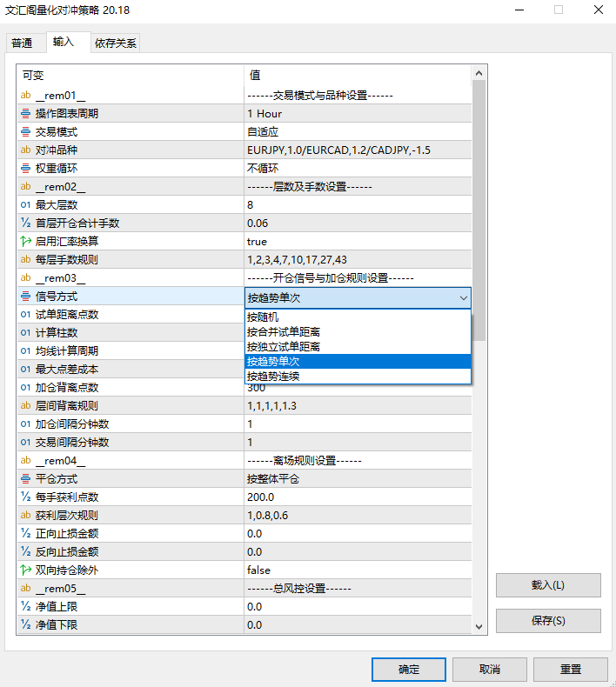Click the 每手获利点数 value field 200.0
Screen dimensions: 616x687
[x=357, y=497]
